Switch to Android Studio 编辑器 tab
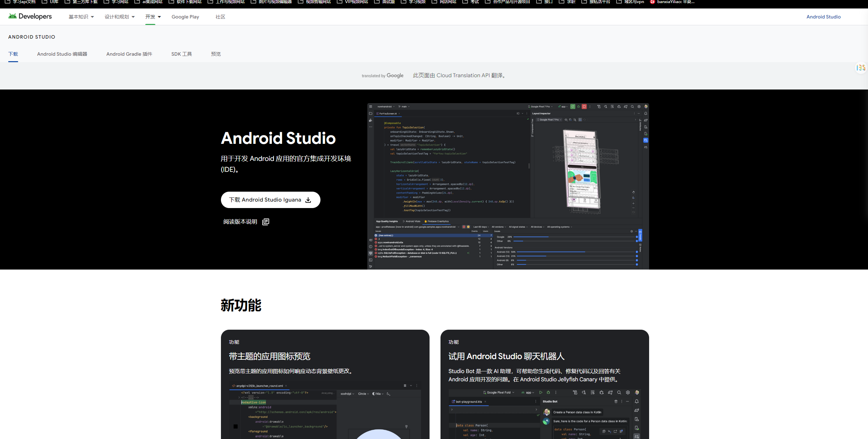This screenshot has width=868, height=439. (x=62, y=54)
